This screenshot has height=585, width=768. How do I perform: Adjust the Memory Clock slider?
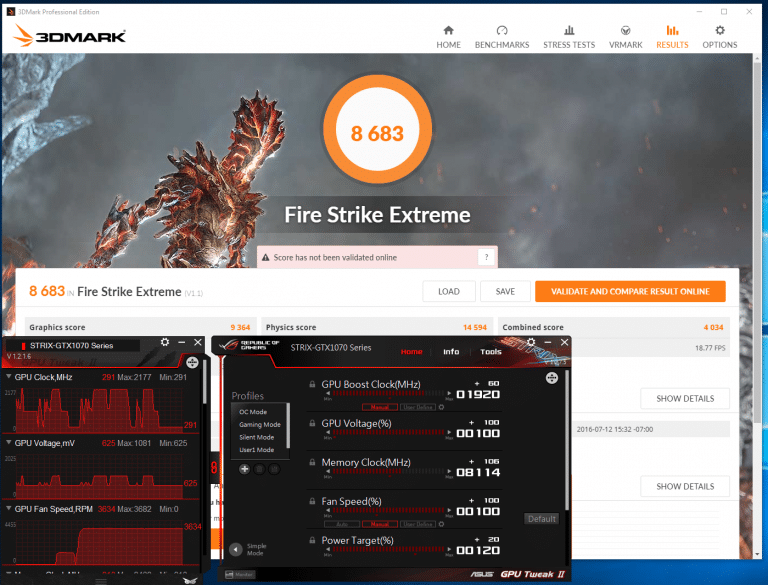388,471
